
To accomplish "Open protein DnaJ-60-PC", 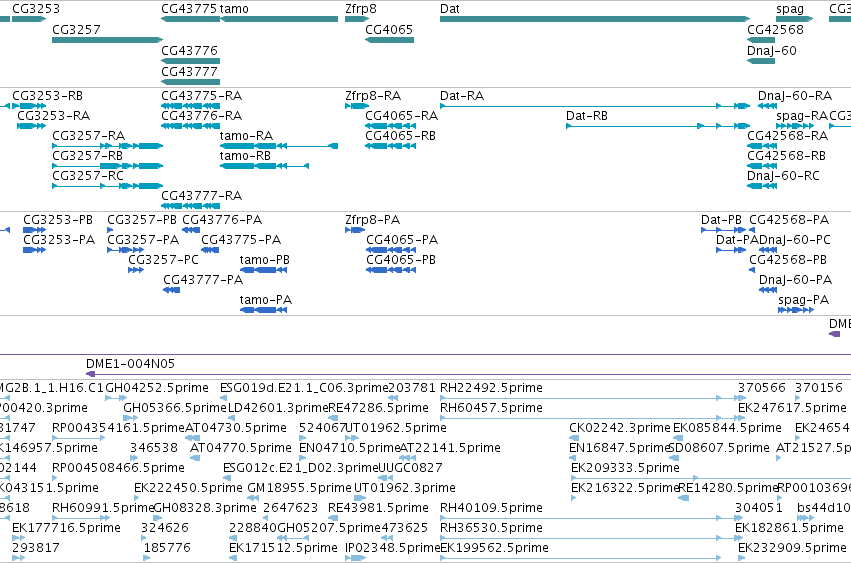I will 795,240.
